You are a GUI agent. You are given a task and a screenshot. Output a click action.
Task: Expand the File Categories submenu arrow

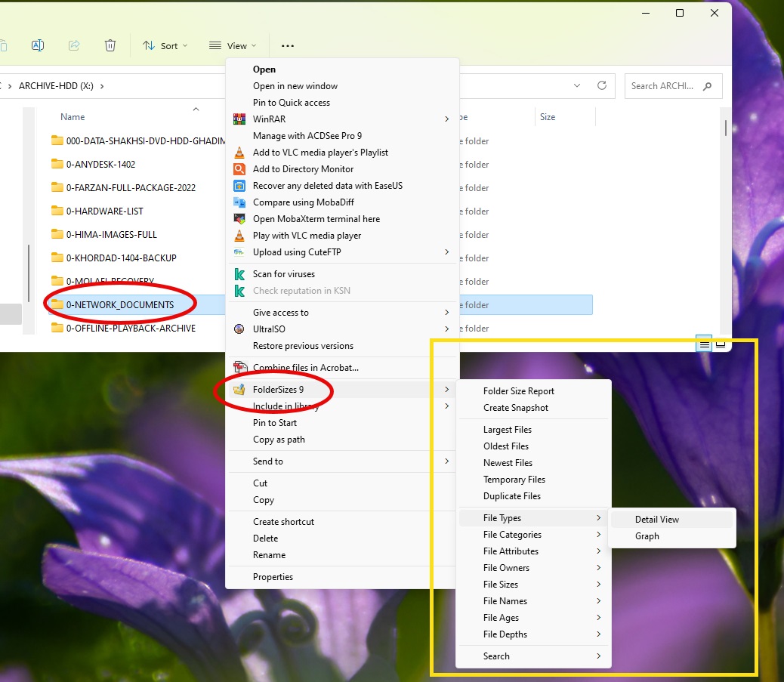click(598, 535)
